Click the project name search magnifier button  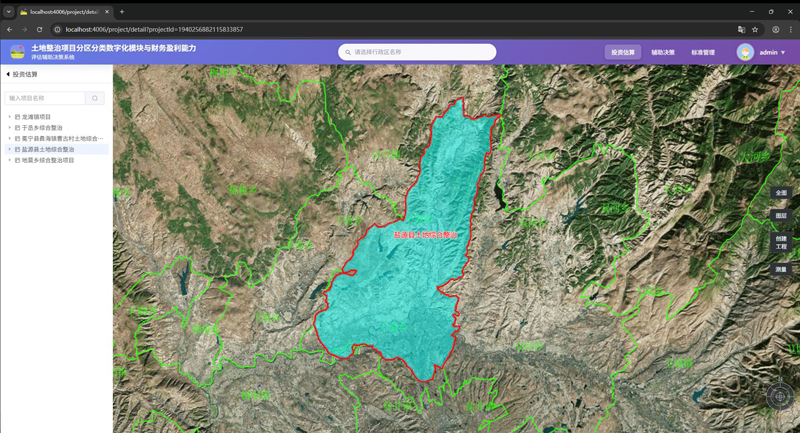coord(95,98)
